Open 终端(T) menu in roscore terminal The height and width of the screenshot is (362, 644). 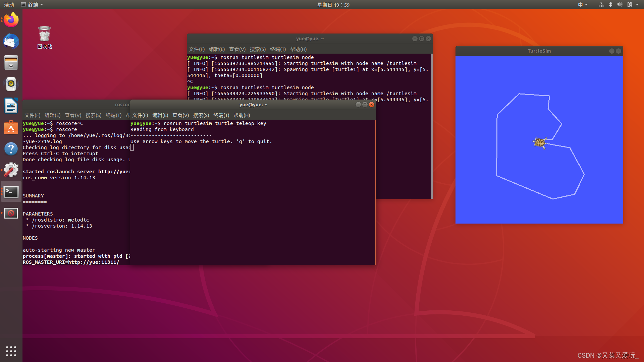113,115
